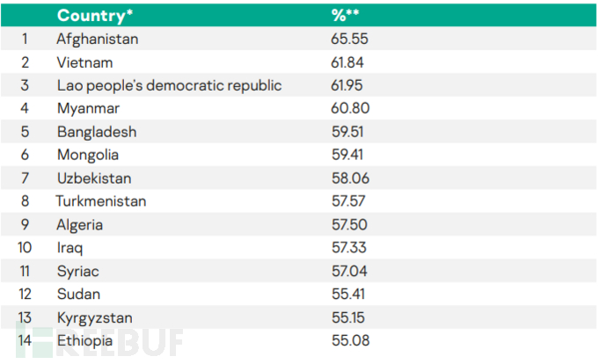Viewport: 607px width, 364px height.
Task: Click the Uzbekistan country name
Action: click(x=94, y=178)
